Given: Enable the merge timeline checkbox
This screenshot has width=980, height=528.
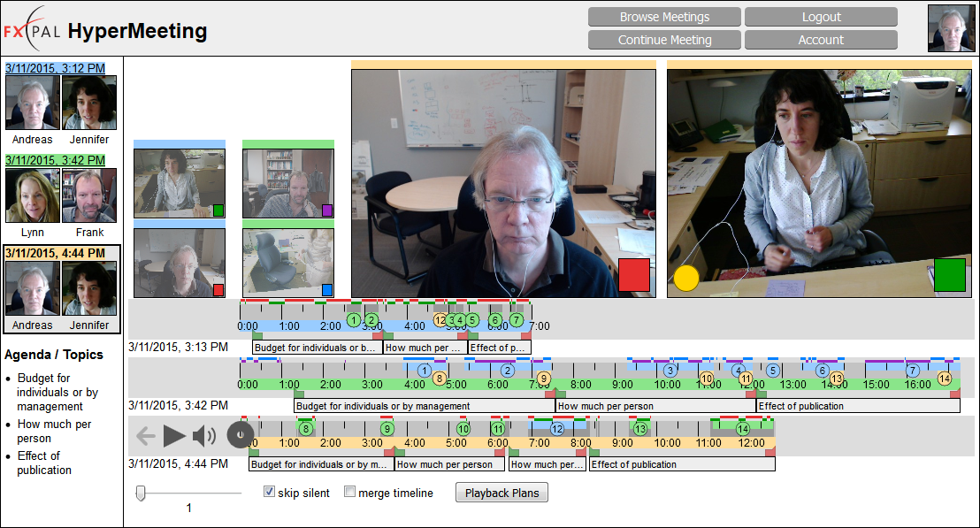Looking at the screenshot, I should [350, 492].
